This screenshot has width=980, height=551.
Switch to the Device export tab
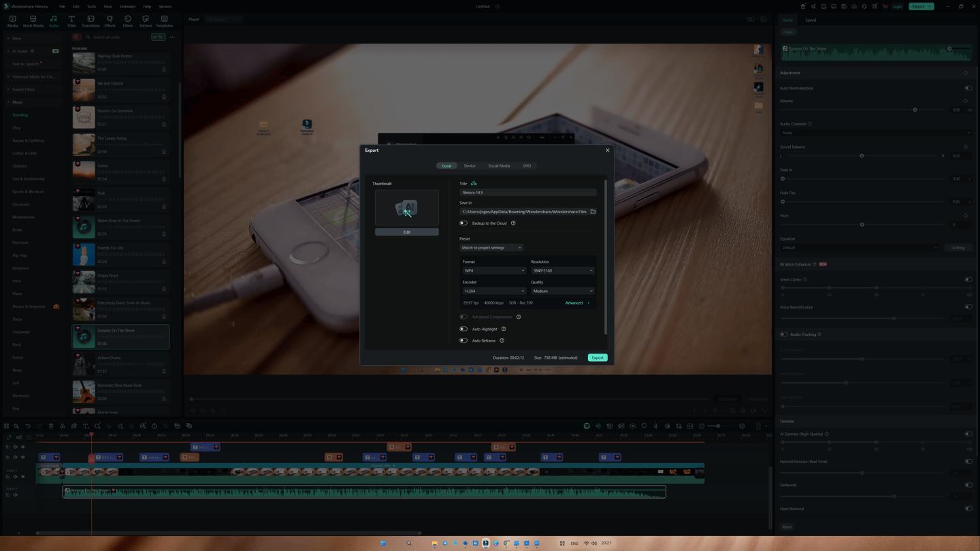point(470,166)
